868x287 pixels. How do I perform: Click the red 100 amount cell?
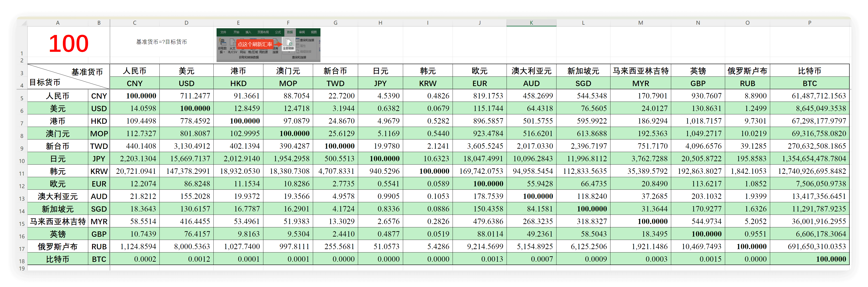coord(68,43)
